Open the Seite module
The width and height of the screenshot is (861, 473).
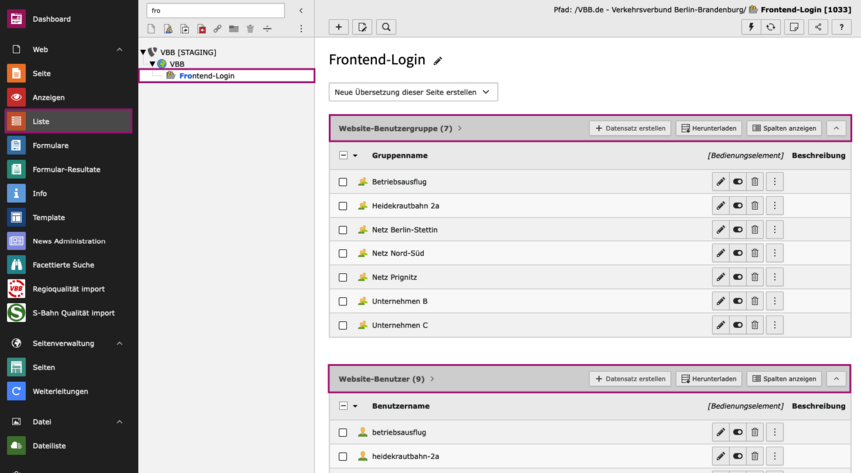pyautogui.click(x=69, y=74)
